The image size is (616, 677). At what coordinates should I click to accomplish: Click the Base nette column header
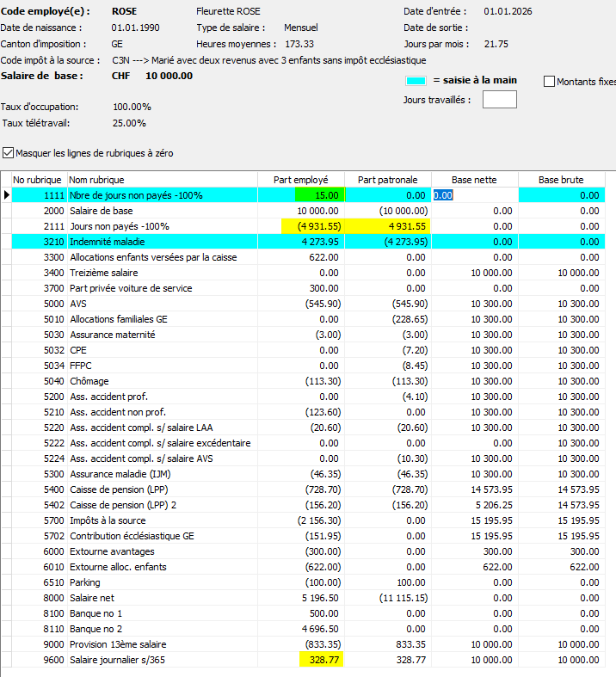[475, 180]
